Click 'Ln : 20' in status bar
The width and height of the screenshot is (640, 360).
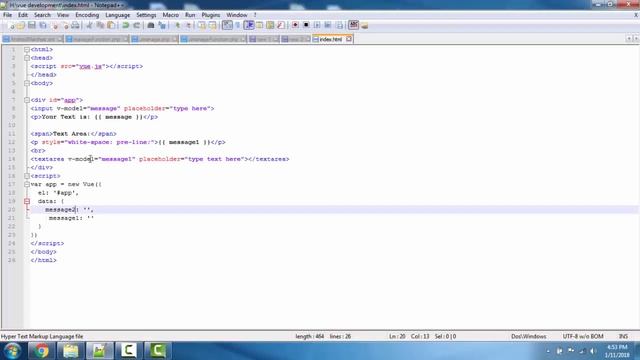(x=397, y=336)
